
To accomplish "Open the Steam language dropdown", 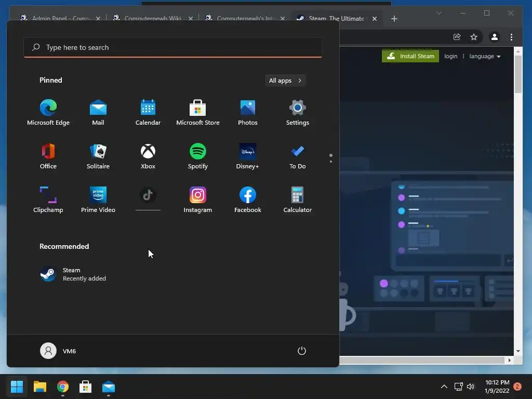I will 485,56.
